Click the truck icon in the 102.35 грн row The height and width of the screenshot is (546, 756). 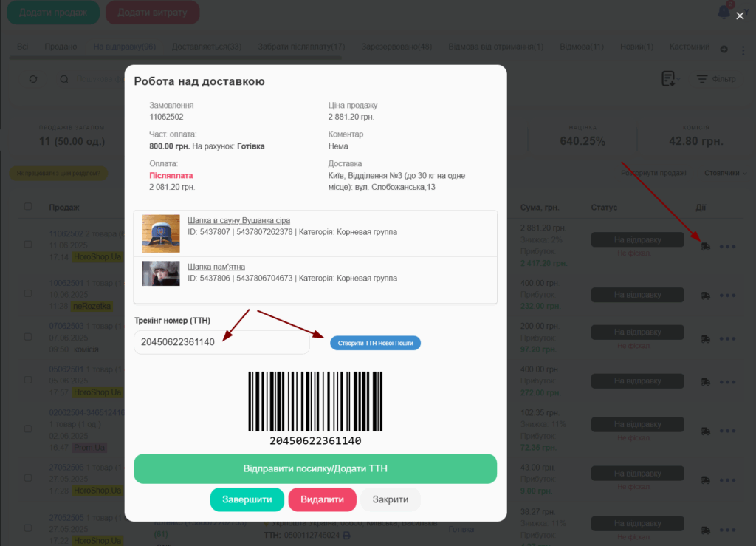(x=705, y=431)
